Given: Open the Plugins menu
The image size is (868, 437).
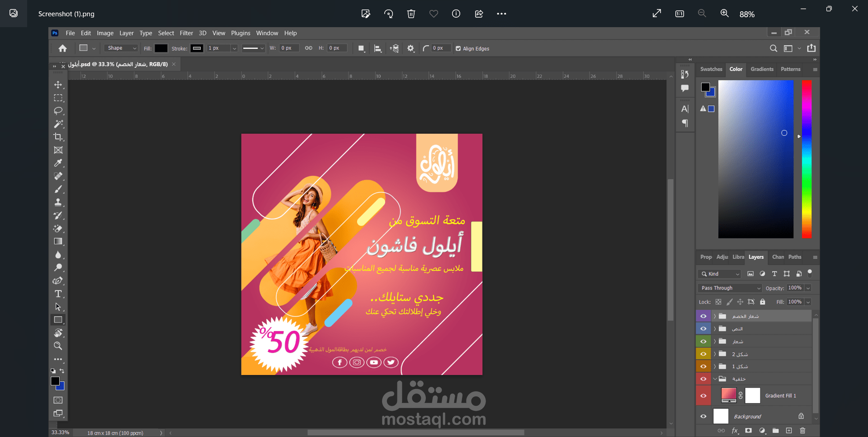Looking at the screenshot, I should (x=241, y=33).
